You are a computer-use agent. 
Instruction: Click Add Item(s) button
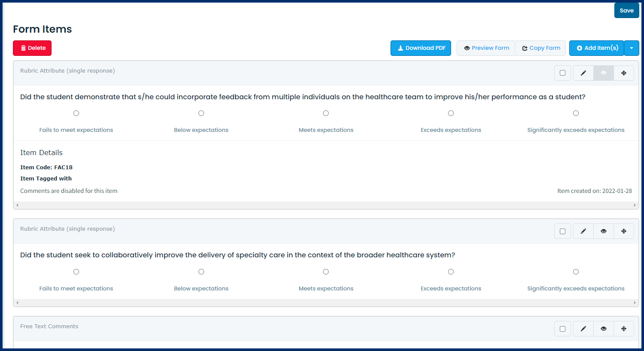click(597, 48)
